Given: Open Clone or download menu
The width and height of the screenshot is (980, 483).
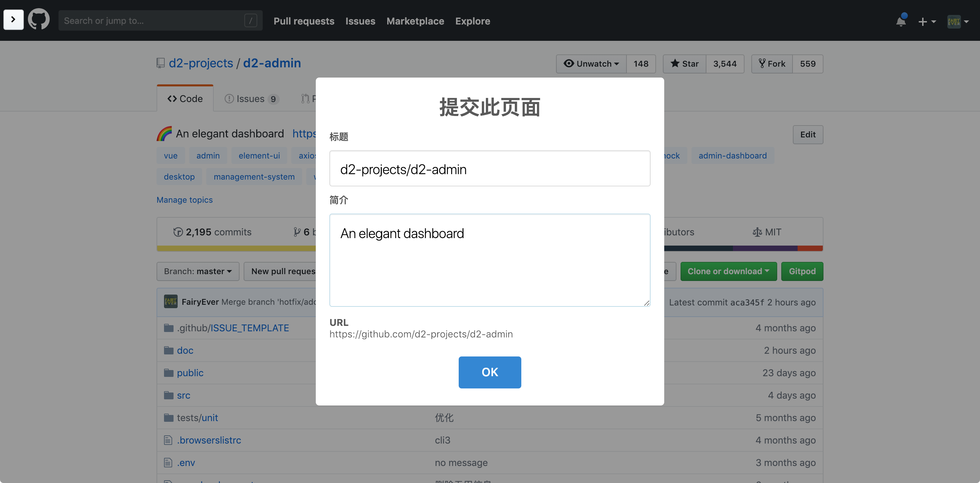Looking at the screenshot, I should [728, 271].
